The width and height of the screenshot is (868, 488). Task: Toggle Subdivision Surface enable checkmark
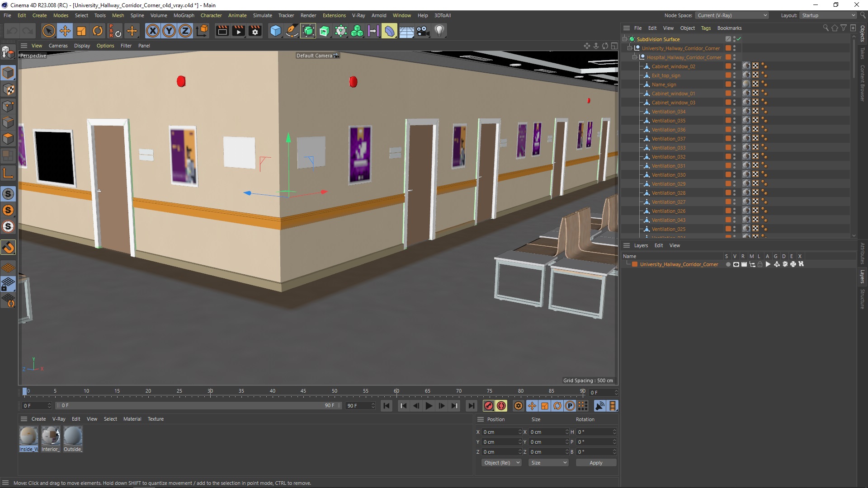coord(739,39)
